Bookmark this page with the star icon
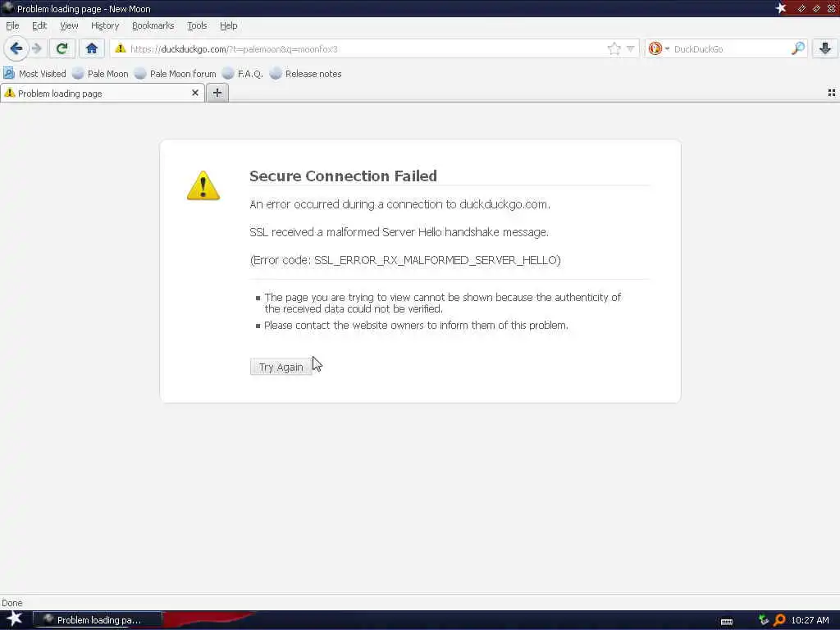This screenshot has width=840, height=630. coord(614,48)
